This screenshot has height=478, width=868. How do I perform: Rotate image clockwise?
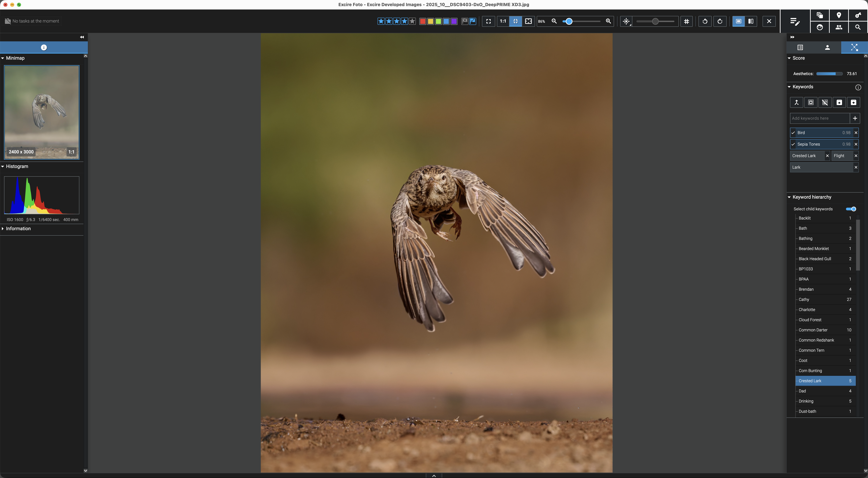coord(720,21)
